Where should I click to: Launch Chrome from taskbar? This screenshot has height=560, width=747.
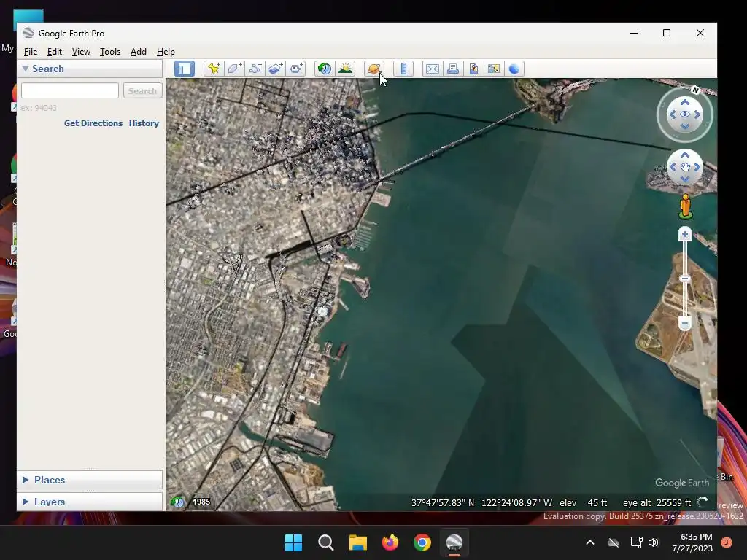[422, 542]
